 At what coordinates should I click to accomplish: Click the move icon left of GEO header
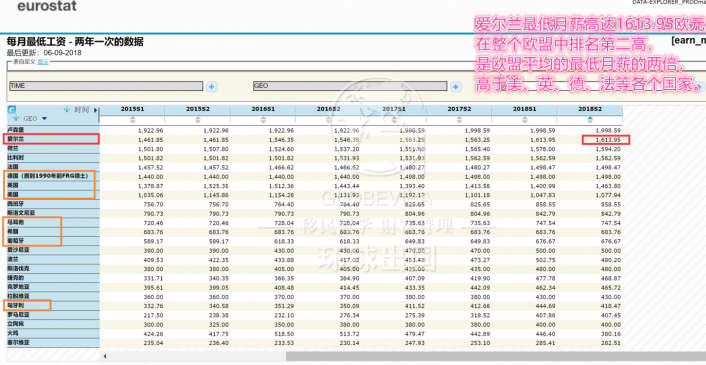pos(17,118)
